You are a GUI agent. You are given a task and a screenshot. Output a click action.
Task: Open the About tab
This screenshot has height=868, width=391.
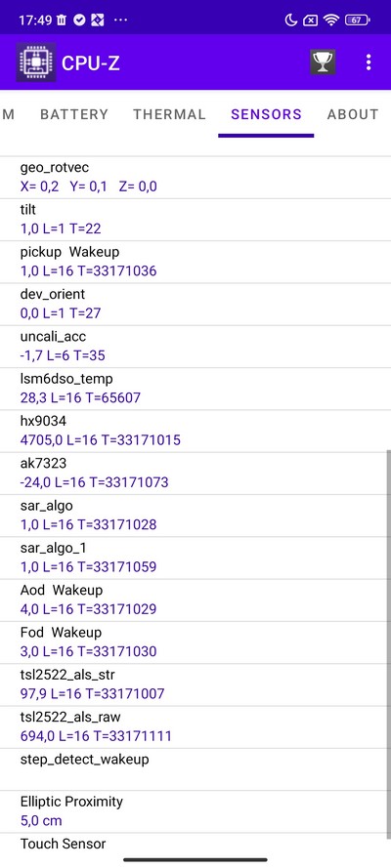click(x=353, y=114)
